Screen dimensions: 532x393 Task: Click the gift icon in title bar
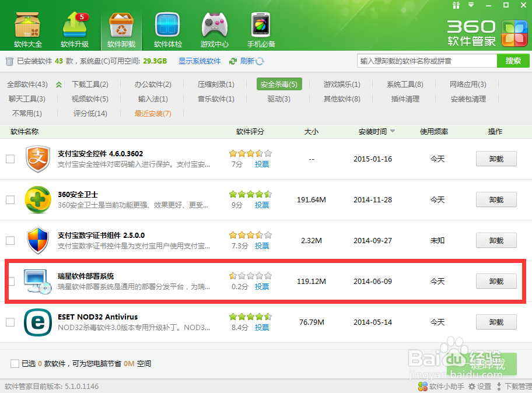click(456, 5)
